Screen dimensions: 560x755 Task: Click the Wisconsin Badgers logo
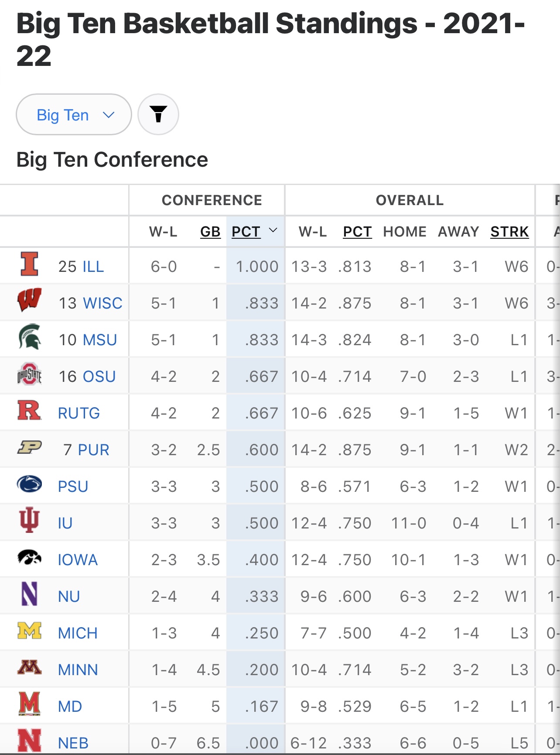pyautogui.click(x=29, y=300)
